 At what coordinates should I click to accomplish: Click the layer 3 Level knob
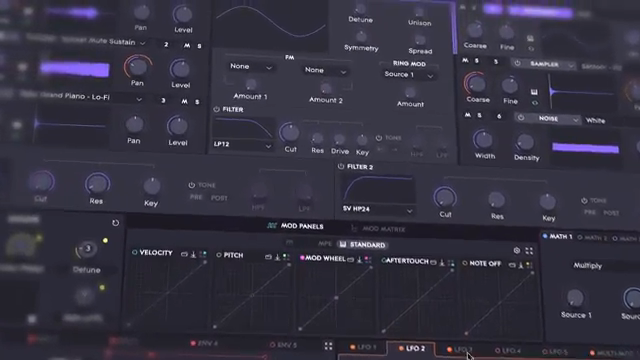178,125
